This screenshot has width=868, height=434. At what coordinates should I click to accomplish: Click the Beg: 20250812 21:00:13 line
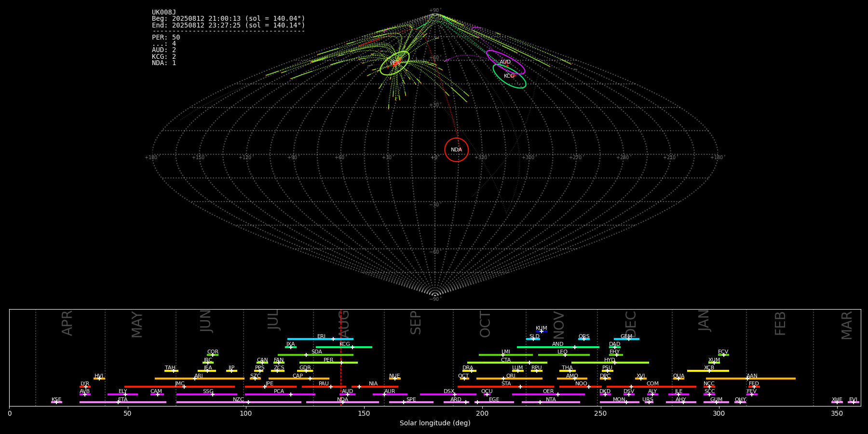click(x=229, y=19)
